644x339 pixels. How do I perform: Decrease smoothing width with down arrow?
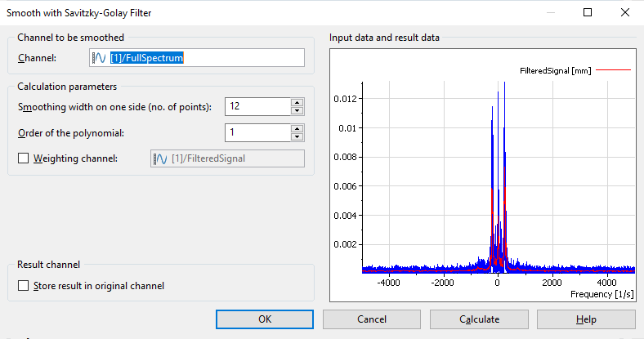click(297, 110)
